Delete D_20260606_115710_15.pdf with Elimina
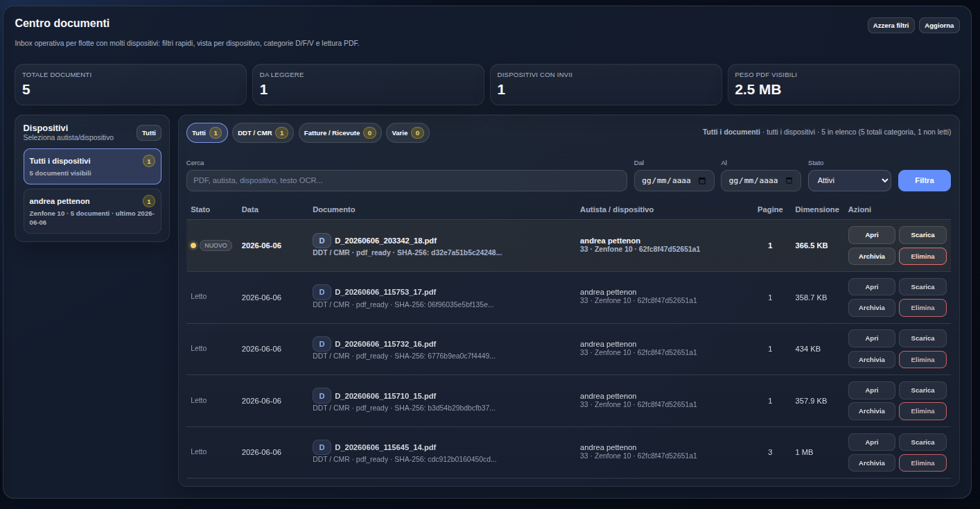980x509 pixels. [922, 411]
